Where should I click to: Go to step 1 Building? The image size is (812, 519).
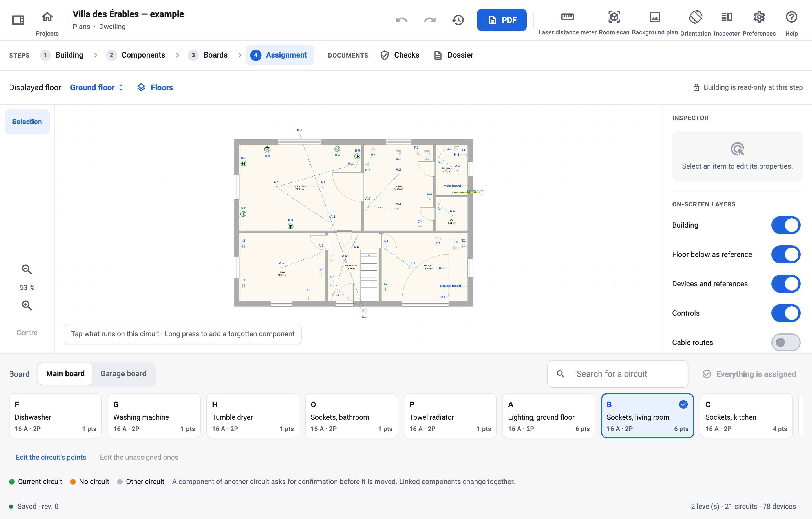point(62,55)
